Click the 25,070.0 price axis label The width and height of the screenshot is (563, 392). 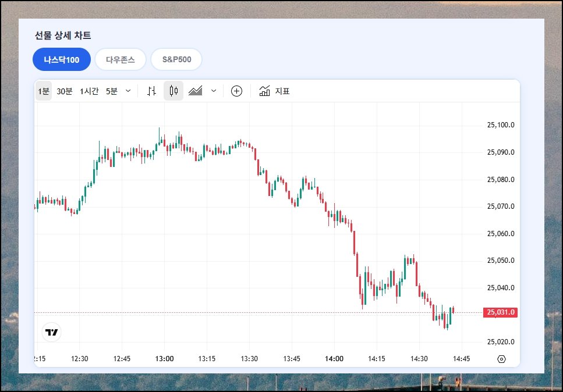click(x=501, y=206)
